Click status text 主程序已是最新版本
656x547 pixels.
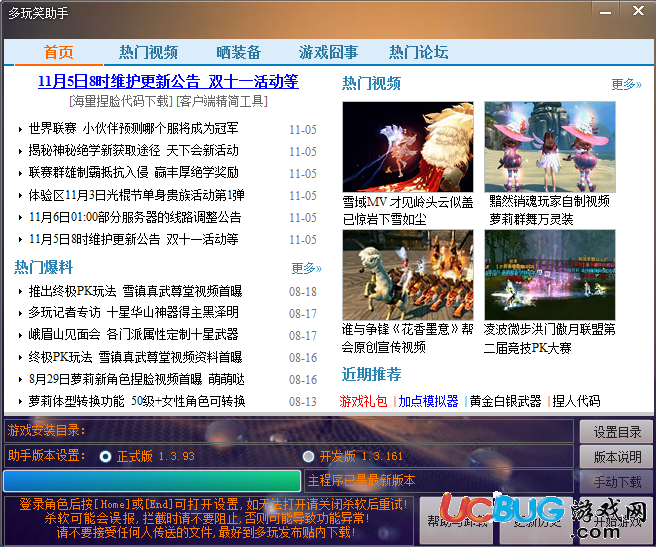pyautogui.click(x=361, y=480)
